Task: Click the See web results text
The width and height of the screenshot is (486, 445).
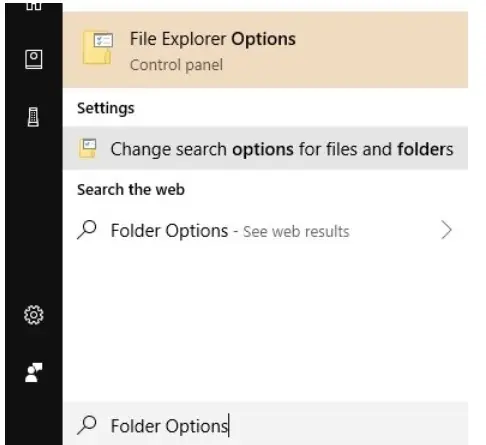Action: point(296,232)
